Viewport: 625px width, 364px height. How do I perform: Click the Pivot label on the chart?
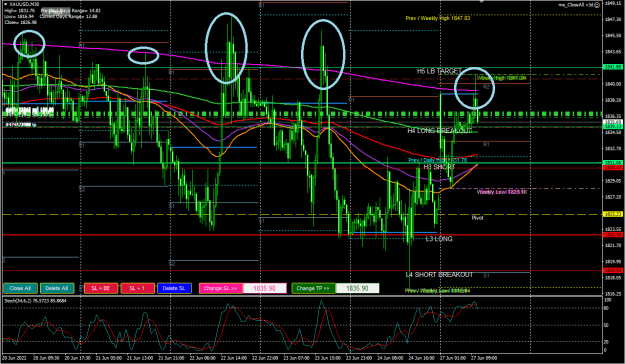pos(478,218)
